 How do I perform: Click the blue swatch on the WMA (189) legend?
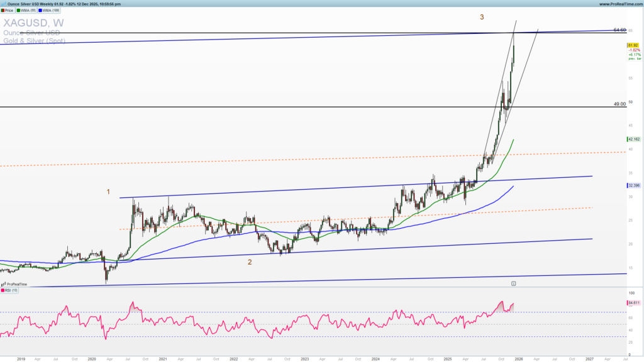[x=40, y=10]
